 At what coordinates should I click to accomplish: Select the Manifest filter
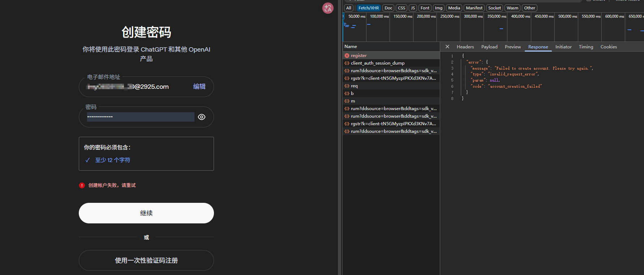tap(474, 8)
